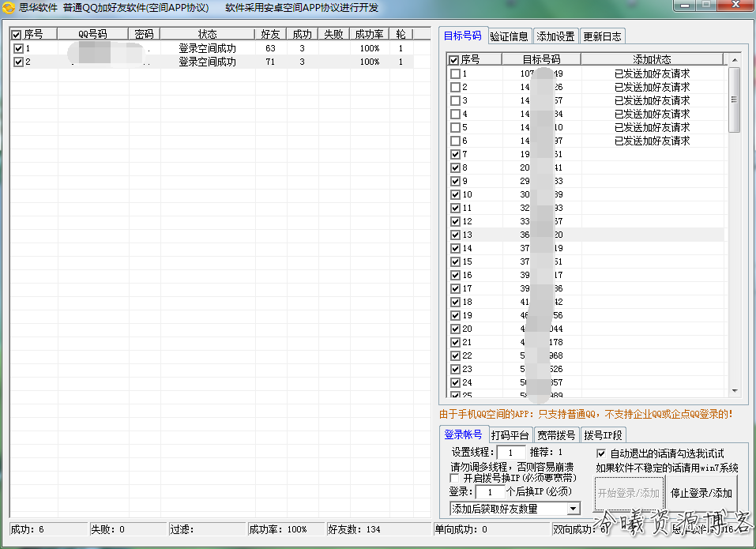756x549 pixels.
Task: Minimize the 思华软件 window
Action: [x=683, y=5]
